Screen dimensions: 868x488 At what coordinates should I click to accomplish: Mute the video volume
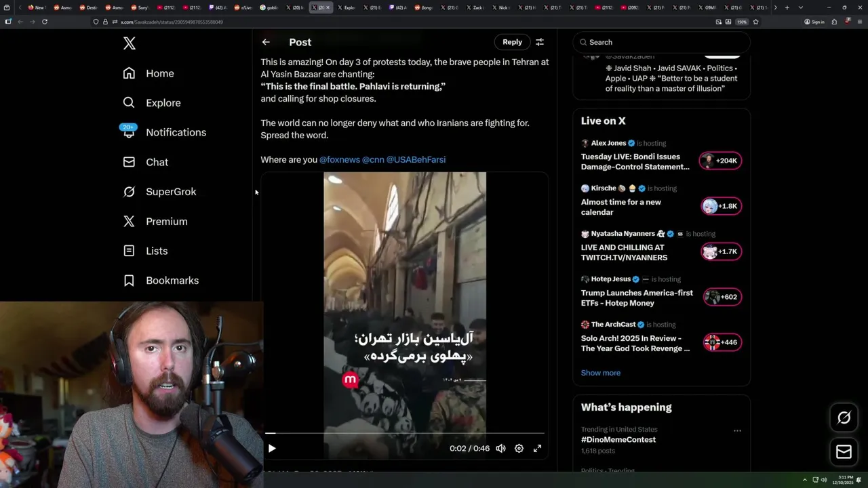(500, 448)
